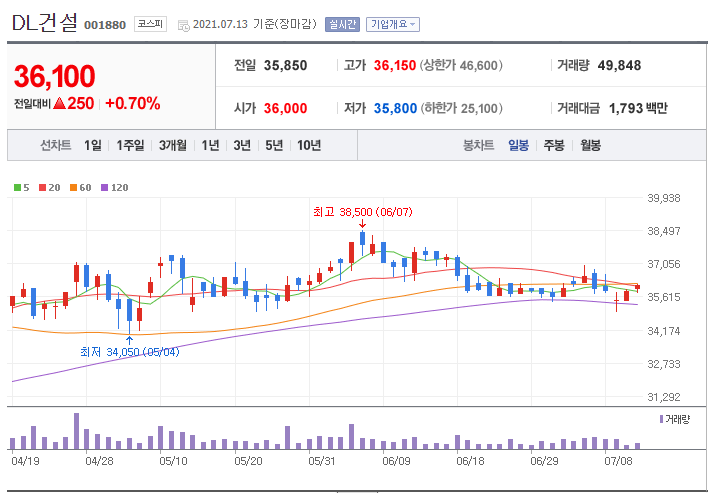Screen dimensions: 708x493
Task: Click the +0.70% change percentage
Action: coord(133,104)
